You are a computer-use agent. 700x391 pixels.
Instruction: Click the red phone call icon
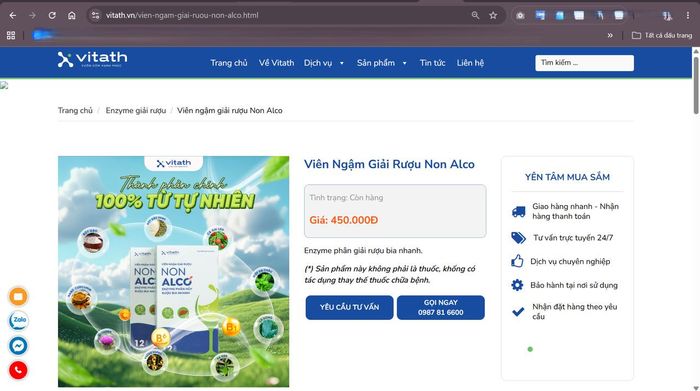point(18,370)
